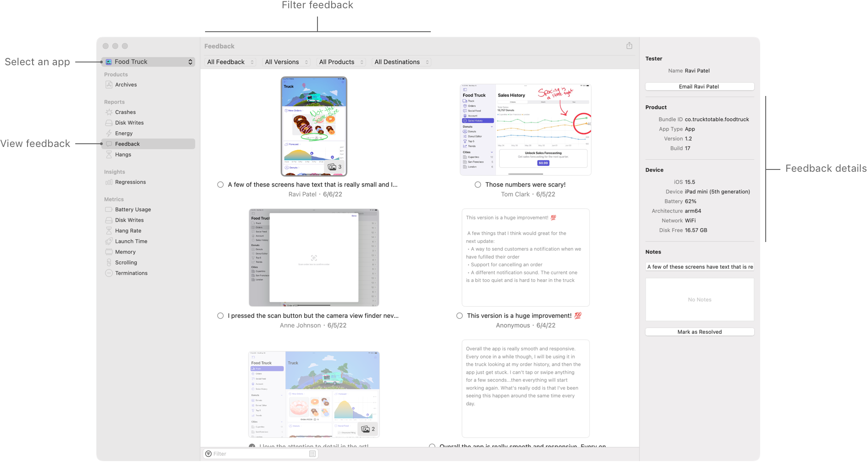868x462 pixels.
Task: Click Mark as Resolved
Action: coord(699,332)
